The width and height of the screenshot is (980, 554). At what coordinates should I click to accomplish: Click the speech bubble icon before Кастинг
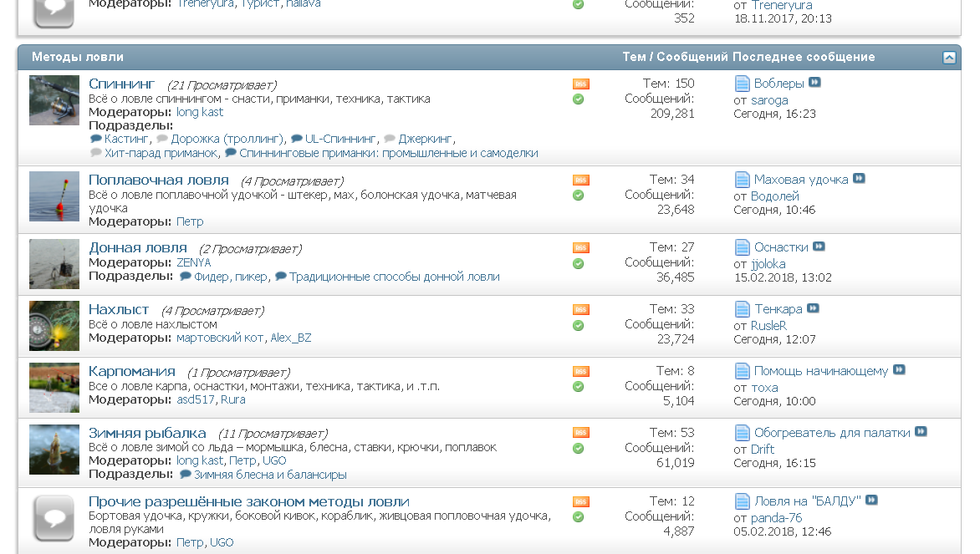(x=96, y=139)
